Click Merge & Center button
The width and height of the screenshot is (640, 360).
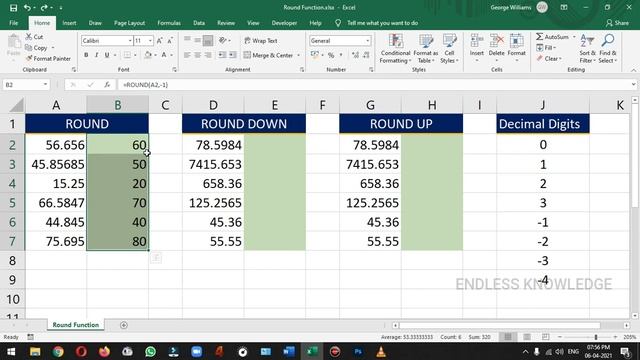click(x=269, y=55)
